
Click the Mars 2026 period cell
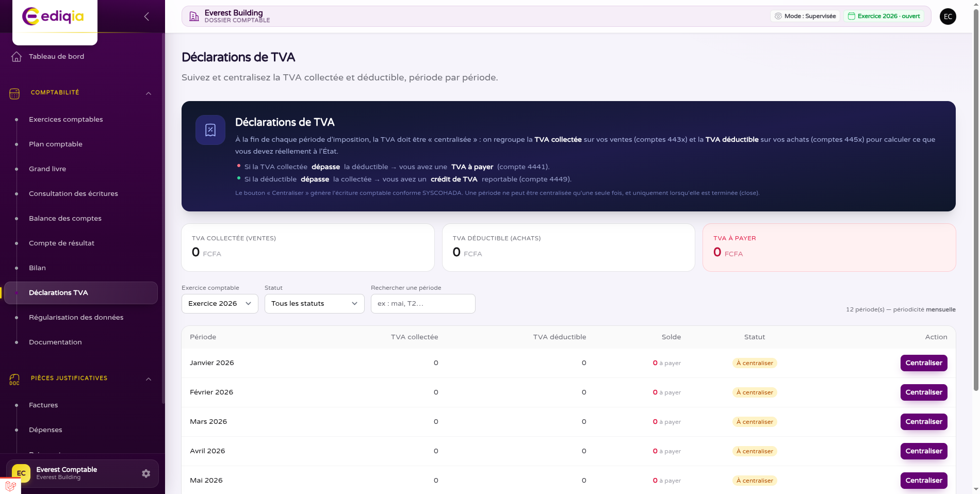pyautogui.click(x=208, y=422)
